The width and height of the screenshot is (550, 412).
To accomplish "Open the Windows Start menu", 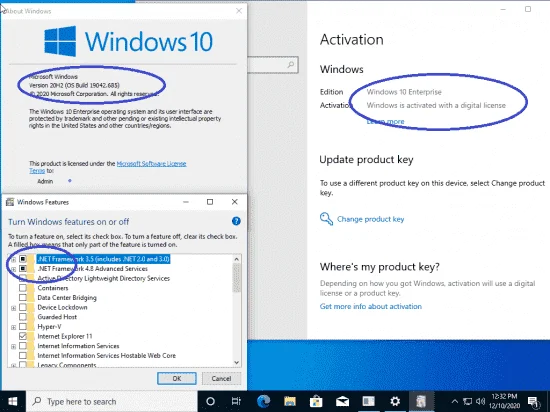I will pos(13,401).
